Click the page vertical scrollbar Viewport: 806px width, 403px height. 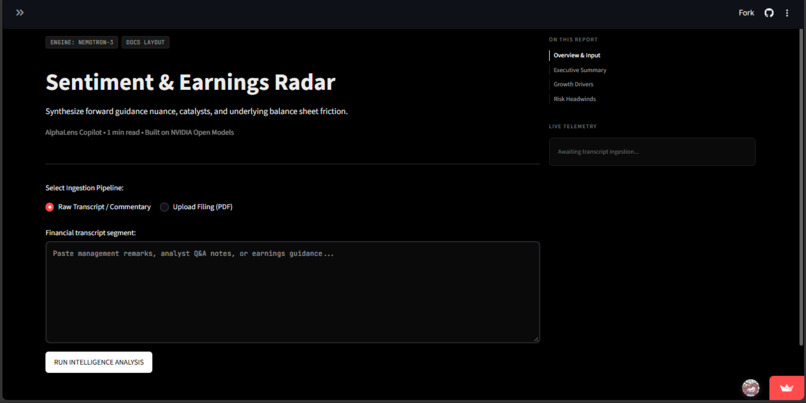[x=802, y=188]
